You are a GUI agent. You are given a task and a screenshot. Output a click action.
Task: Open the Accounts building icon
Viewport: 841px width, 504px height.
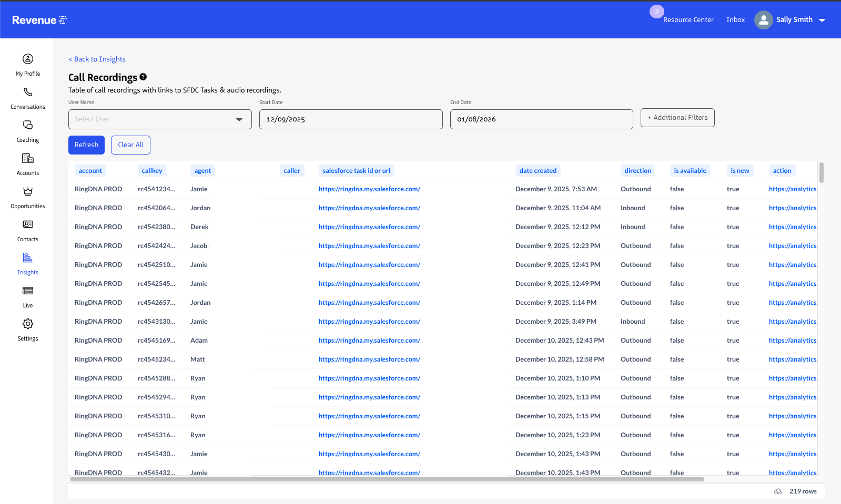pos(28,158)
